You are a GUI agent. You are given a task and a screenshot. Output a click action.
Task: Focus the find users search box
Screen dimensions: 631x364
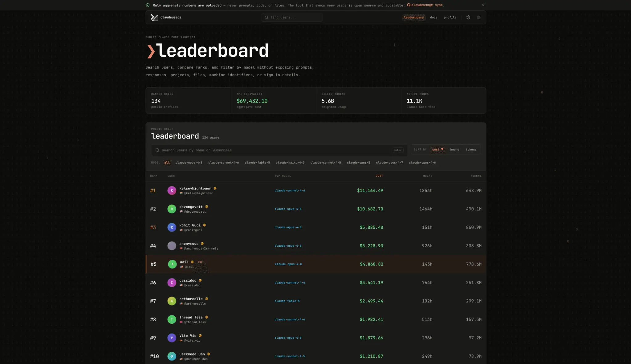click(x=292, y=17)
